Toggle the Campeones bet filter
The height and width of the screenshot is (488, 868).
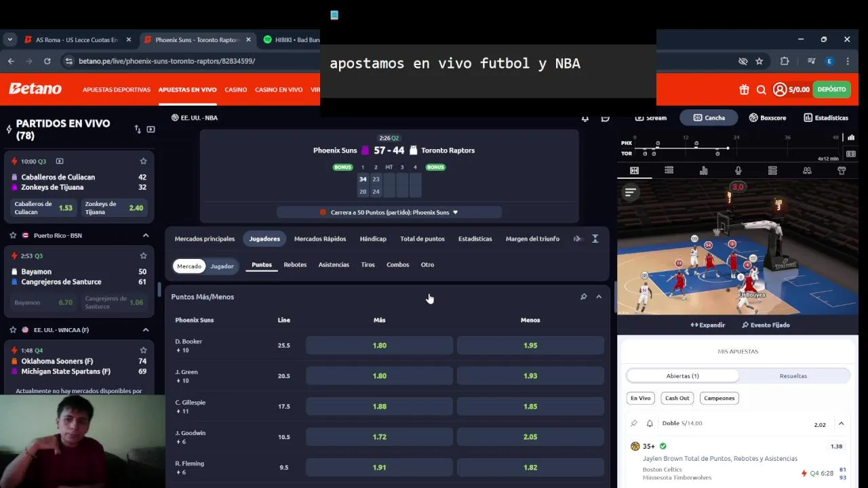[x=719, y=398]
